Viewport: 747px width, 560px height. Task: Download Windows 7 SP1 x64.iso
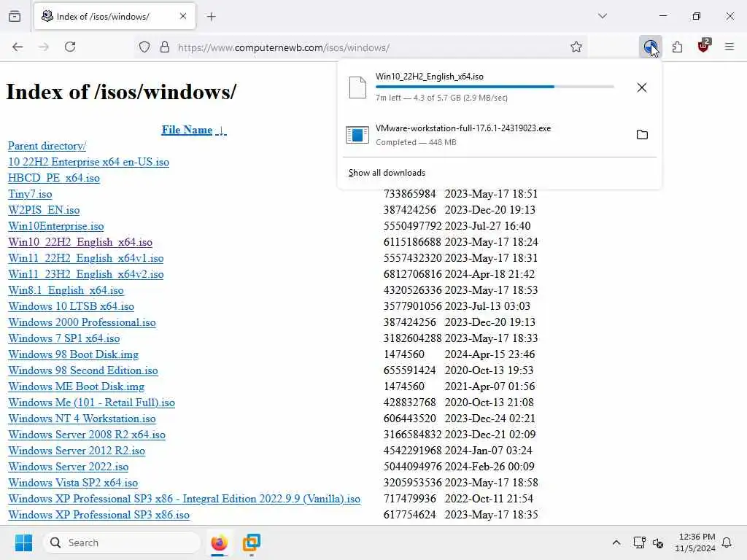[64, 338]
